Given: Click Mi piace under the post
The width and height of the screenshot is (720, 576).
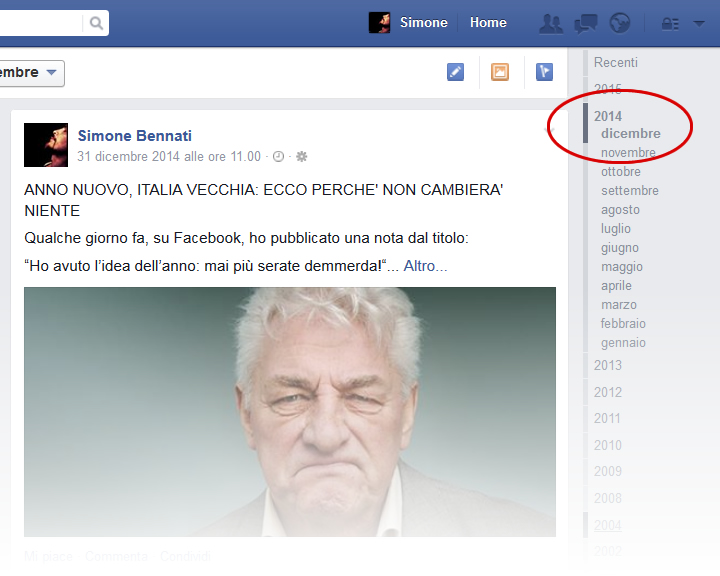Looking at the screenshot, I should (48, 557).
